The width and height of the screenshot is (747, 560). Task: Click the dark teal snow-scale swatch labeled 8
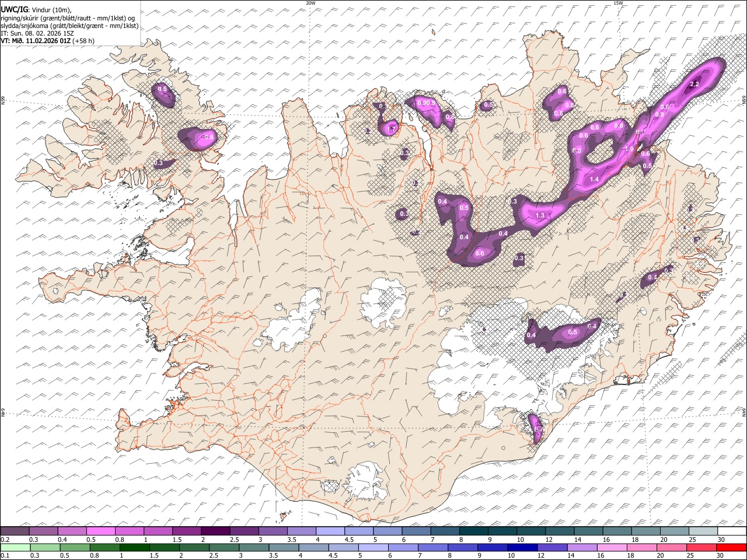(473, 531)
